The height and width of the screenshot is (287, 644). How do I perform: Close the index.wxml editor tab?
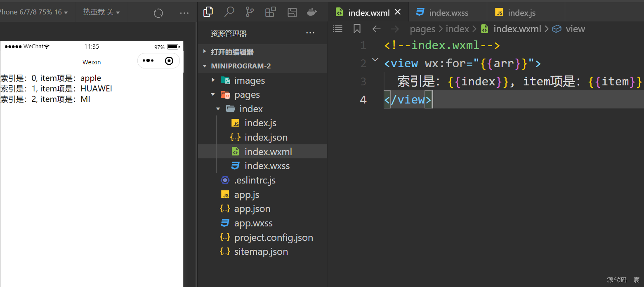coord(398,12)
